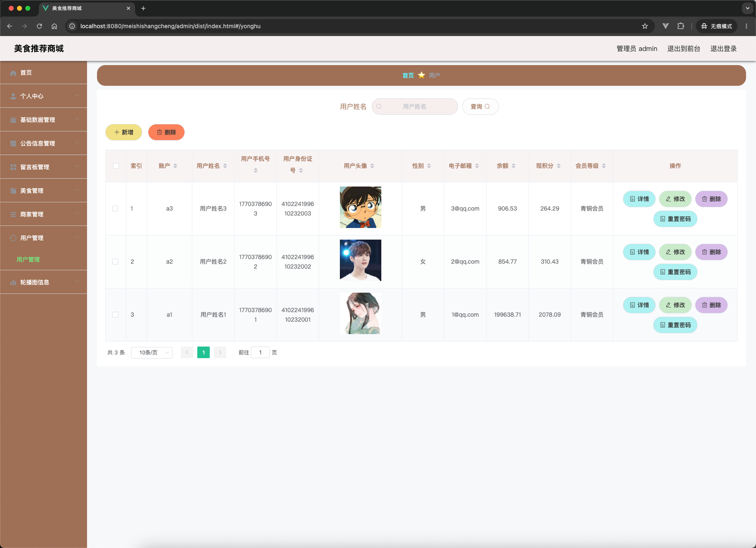Click the browser home icon
This screenshot has width=756, height=548.
(54, 26)
